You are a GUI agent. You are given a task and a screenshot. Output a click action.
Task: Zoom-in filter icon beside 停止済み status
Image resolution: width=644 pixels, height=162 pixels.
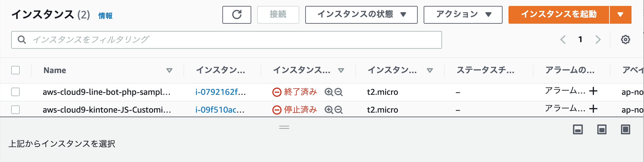click(329, 110)
